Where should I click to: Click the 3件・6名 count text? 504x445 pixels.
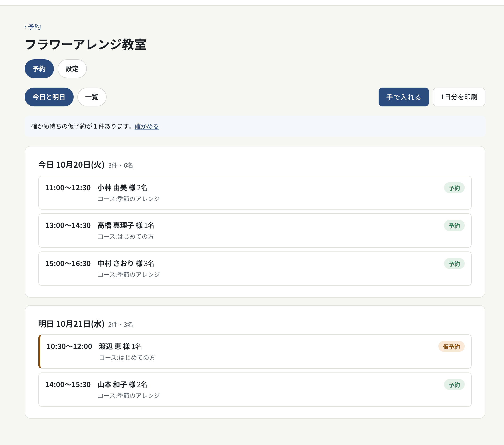tap(120, 166)
